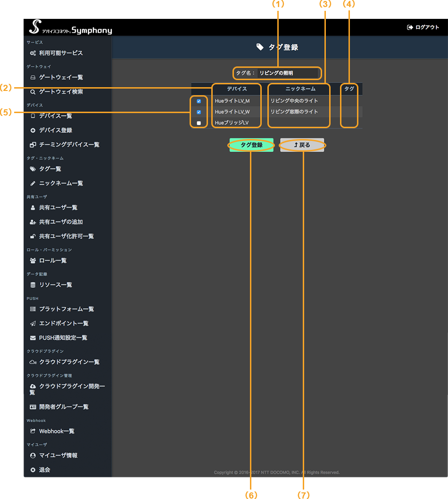The image size is (448, 499).
Task: Open ゲートウェイ検索 link
Action: [61, 92]
